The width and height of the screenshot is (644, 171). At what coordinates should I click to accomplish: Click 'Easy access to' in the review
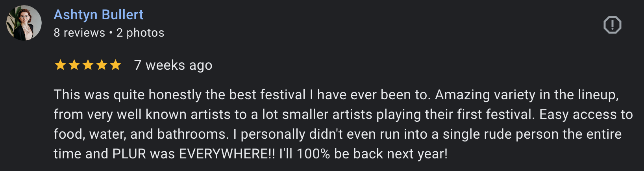[586, 114]
